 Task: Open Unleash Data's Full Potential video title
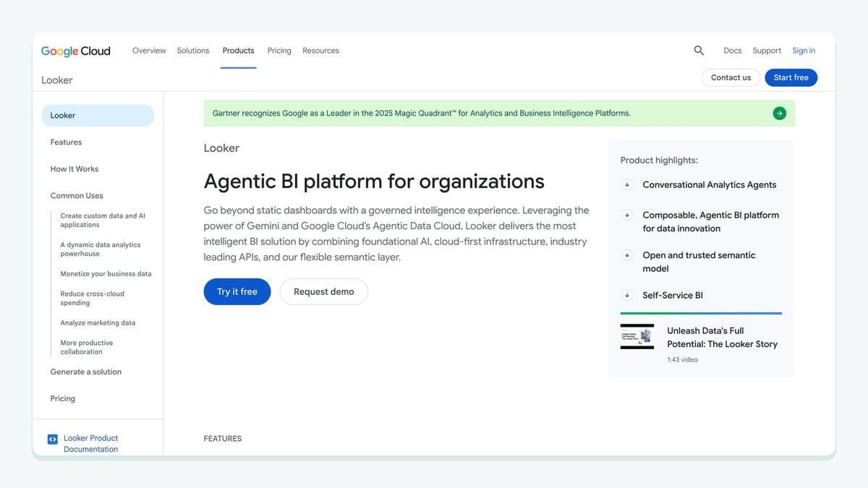pyautogui.click(x=722, y=338)
